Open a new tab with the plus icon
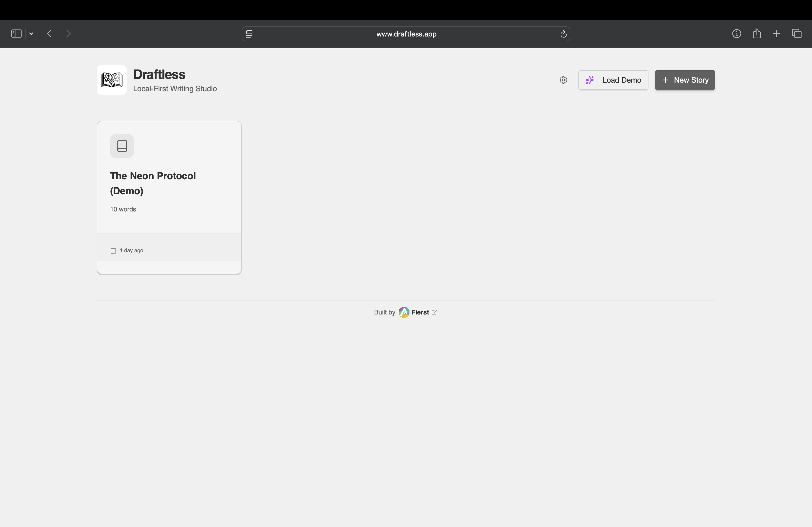 [776, 33]
